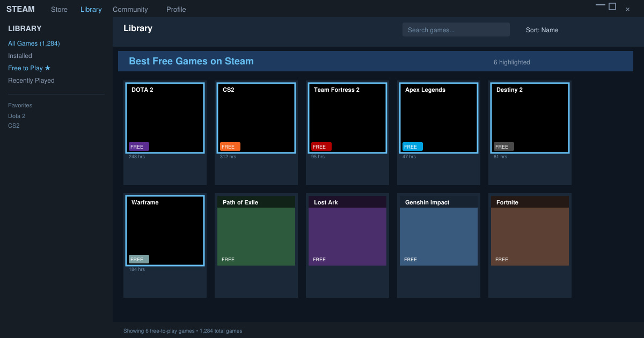The image size is (644, 338).
Task: Click the FREE label on Fortnite
Action: 502,260
